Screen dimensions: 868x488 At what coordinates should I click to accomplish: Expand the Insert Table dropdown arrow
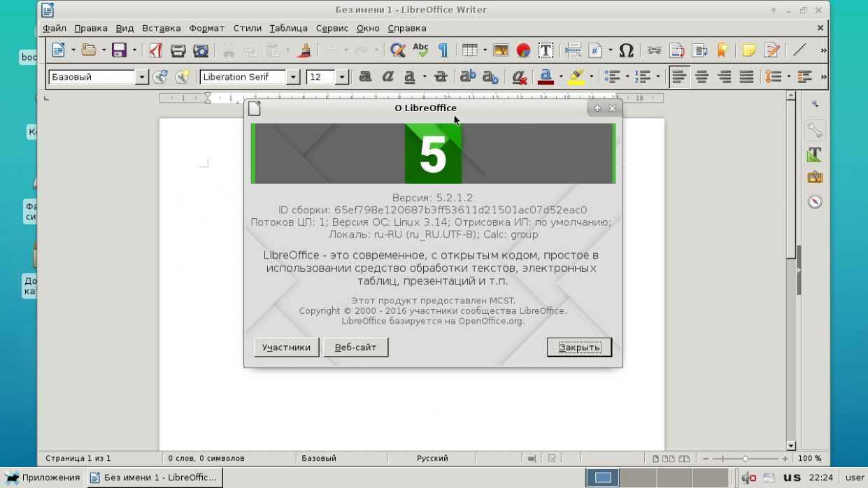point(484,50)
